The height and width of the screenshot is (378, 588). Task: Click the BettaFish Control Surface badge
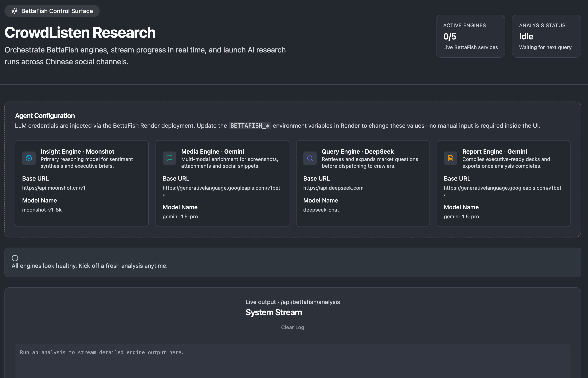click(x=52, y=11)
